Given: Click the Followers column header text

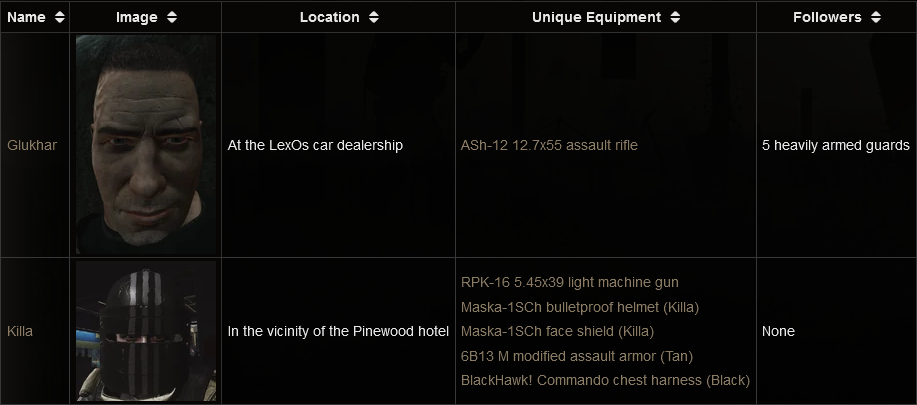Looking at the screenshot, I should [827, 17].
